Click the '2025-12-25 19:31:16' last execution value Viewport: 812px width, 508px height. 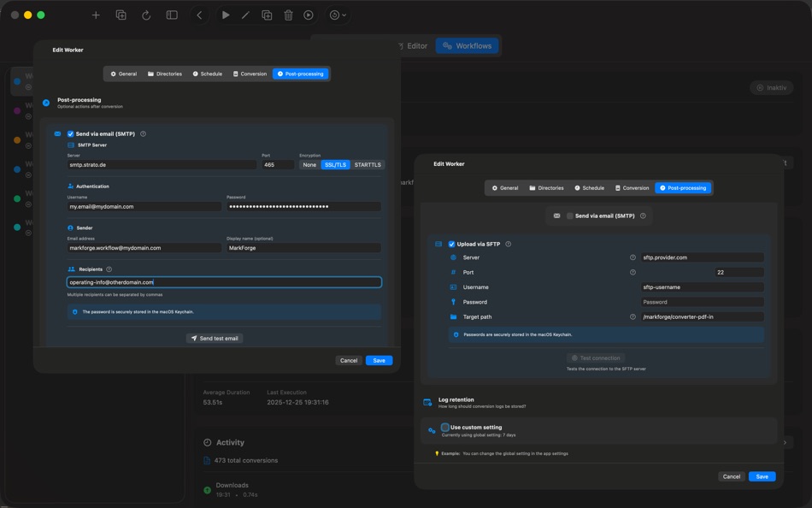(x=297, y=402)
